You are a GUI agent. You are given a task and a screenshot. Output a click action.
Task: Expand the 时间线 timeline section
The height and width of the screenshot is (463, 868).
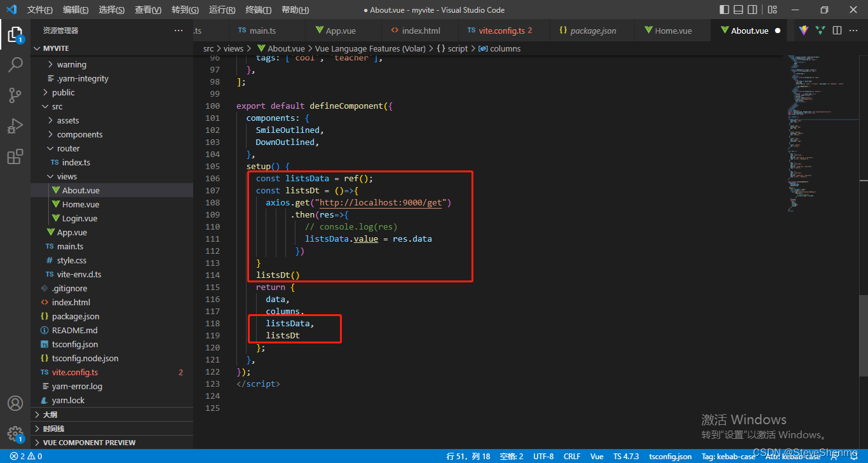[x=112, y=428]
